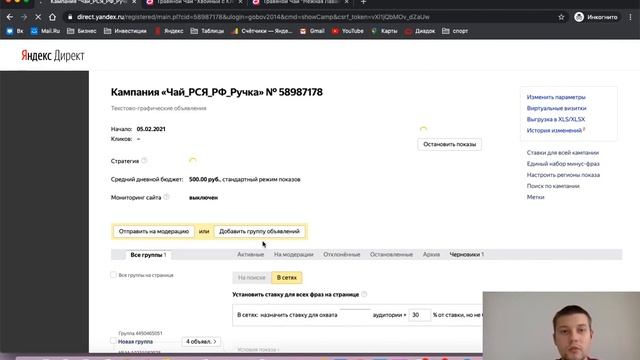Select the Черновики tab
Viewport: 640px width, 360px height.
(x=467, y=254)
